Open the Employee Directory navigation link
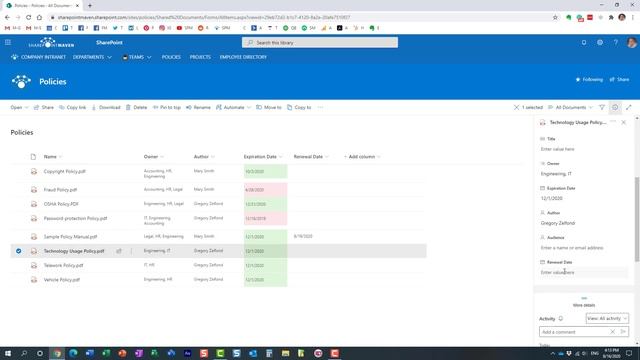The width and height of the screenshot is (640, 360). pyautogui.click(x=243, y=57)
